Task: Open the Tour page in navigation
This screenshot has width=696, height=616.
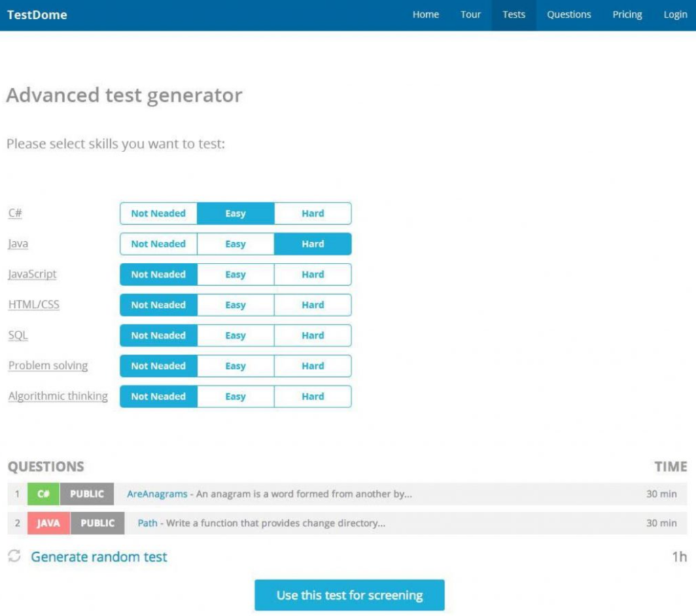Action: click(470, 15)
